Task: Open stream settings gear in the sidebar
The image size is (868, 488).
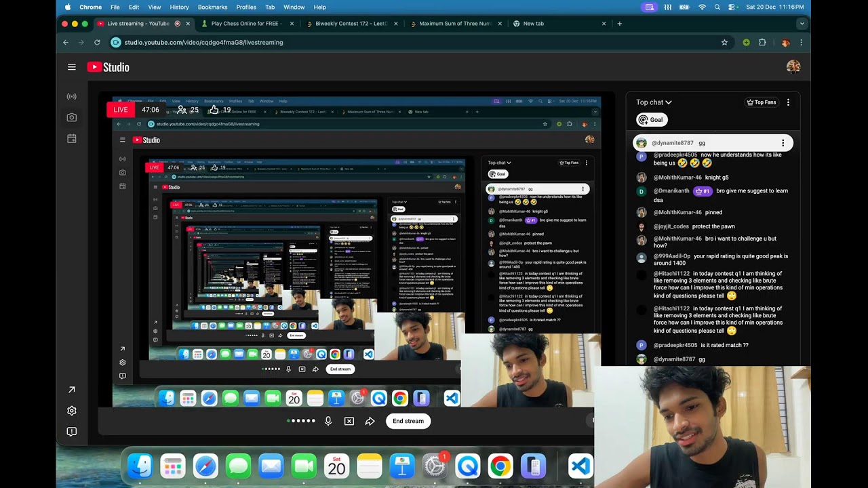Action: pos(72,411)
